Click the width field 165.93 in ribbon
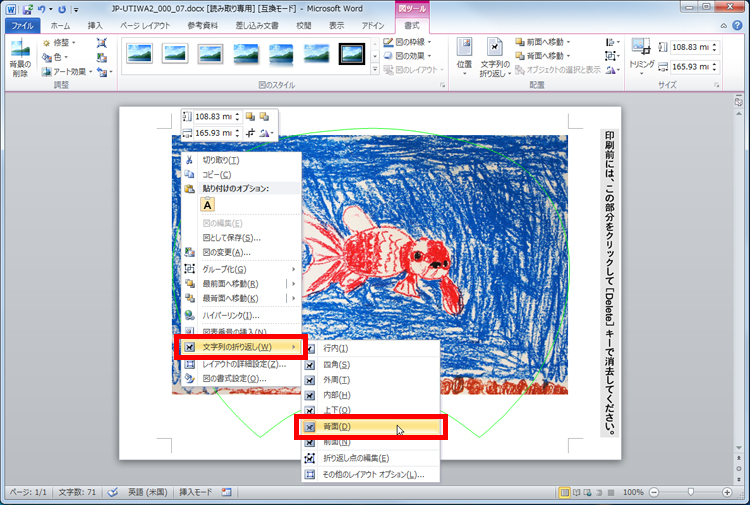Viewport: 750px width, 505px height. coord(689,66)
